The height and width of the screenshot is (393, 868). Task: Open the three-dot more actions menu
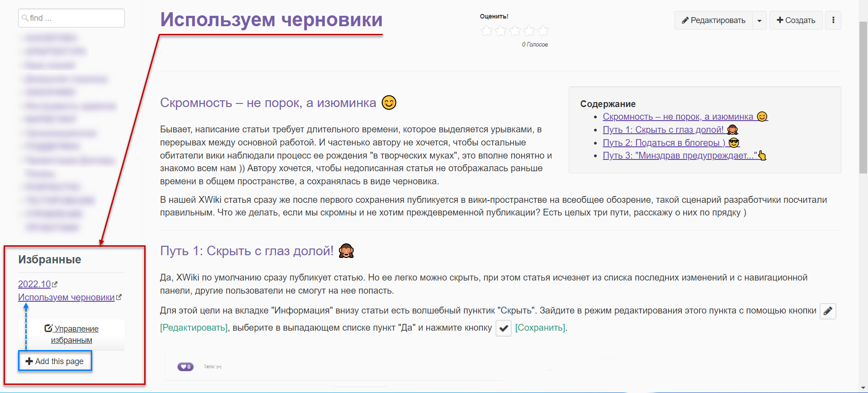tap(833, 20)
